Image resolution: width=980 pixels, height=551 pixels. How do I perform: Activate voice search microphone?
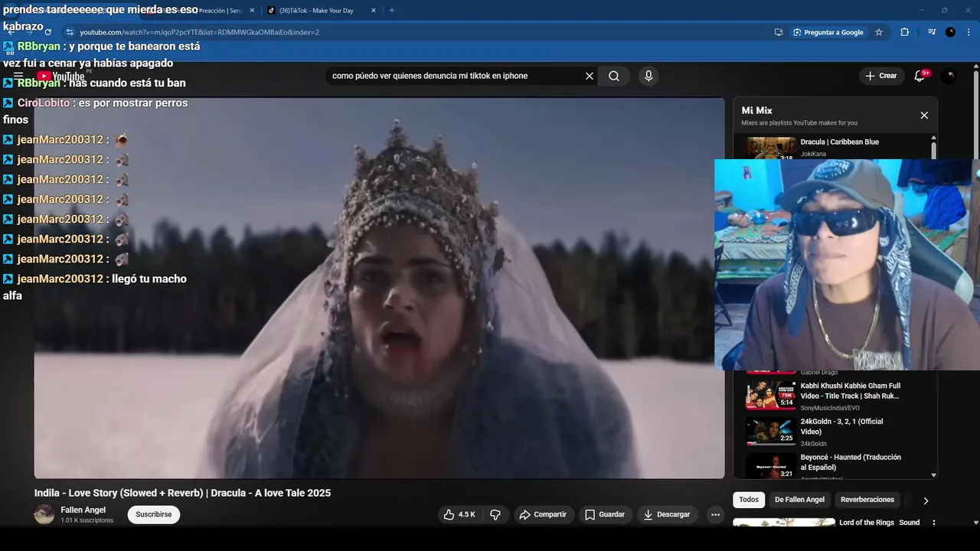tap(648, 76)
